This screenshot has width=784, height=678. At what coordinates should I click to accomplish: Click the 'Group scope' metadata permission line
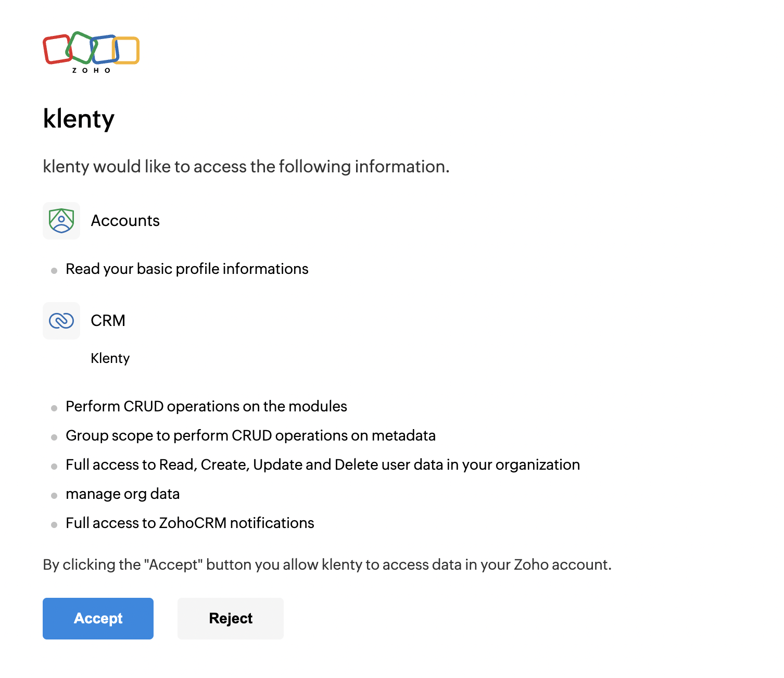pos(250,435)
